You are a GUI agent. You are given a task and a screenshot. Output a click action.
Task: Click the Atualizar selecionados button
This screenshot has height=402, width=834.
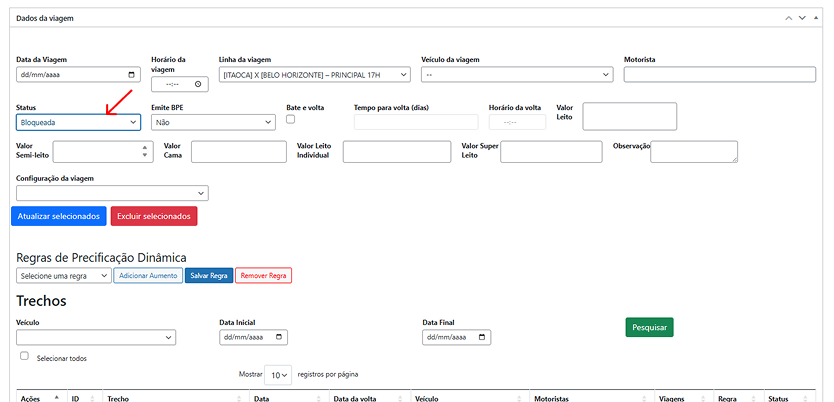[59, 216]
